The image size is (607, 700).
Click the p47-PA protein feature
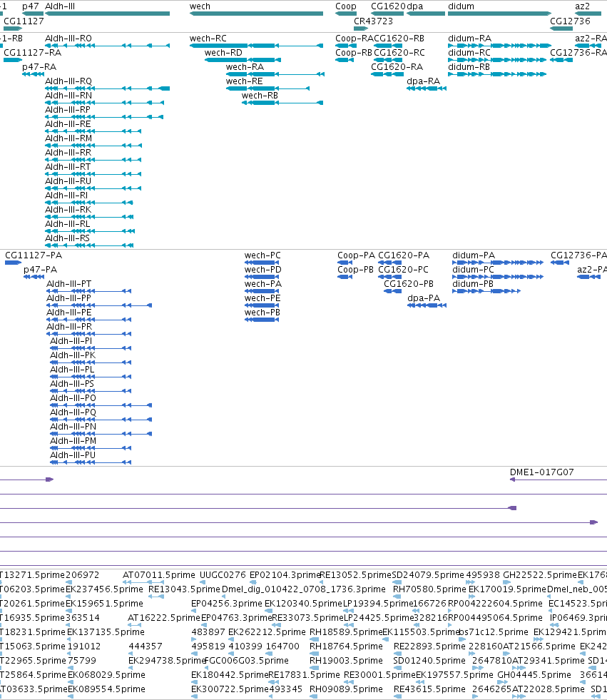[34, 277]
